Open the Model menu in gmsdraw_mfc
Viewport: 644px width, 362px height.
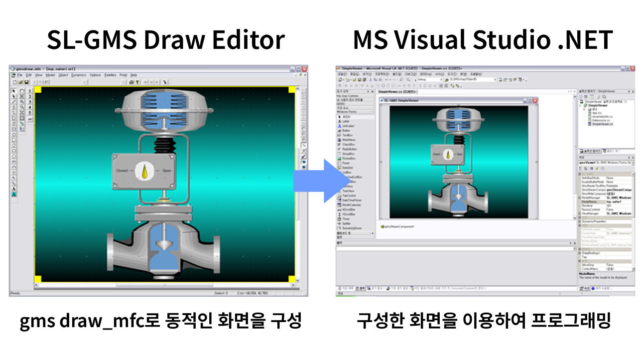[50, 75]
